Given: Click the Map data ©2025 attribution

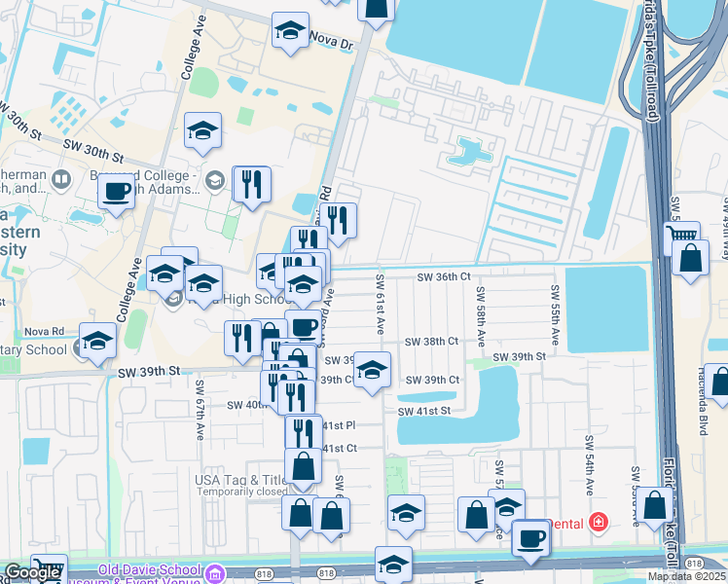Looking at the screenshot, I should click(687, 577).
